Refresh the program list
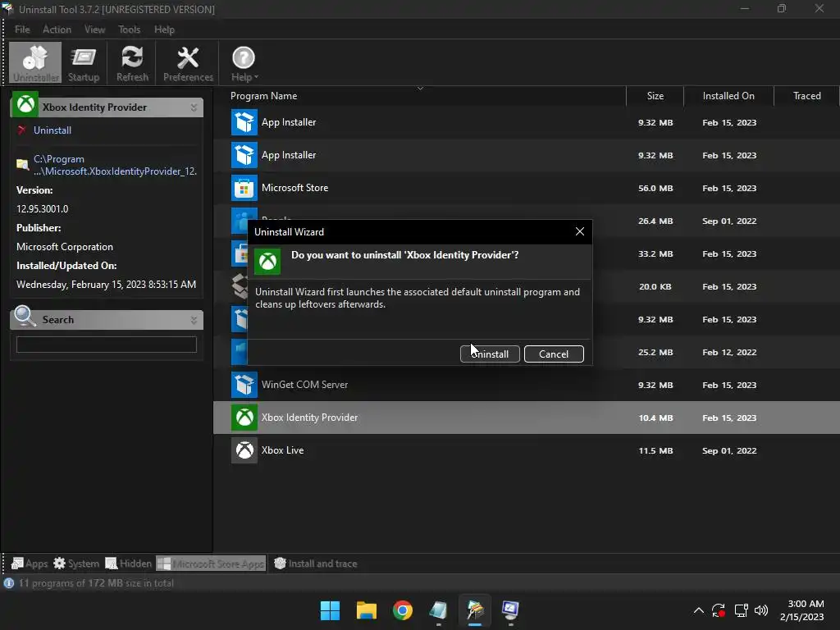The image size is (840, 630). point(132,62)
